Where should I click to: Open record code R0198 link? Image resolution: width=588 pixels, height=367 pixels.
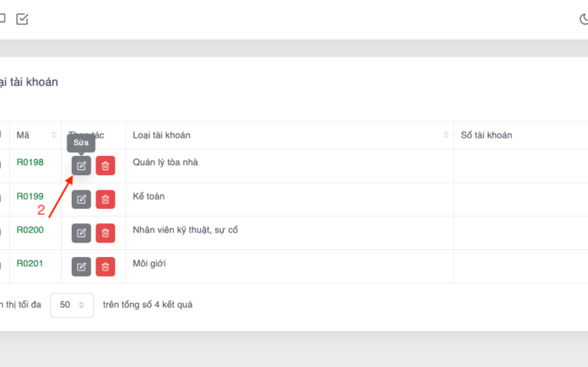31,163
